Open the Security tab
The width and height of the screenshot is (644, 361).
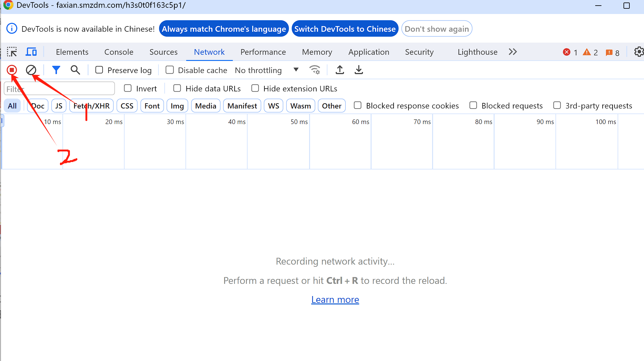point(419,52)
